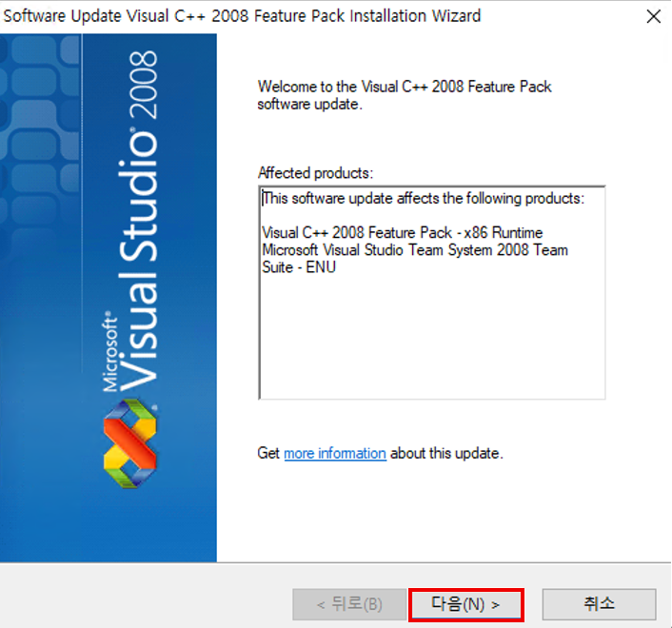Click the 'Welcome to the Visual C++' message
The width and height of the screenshot is (672, 628).
pos(405,87)
